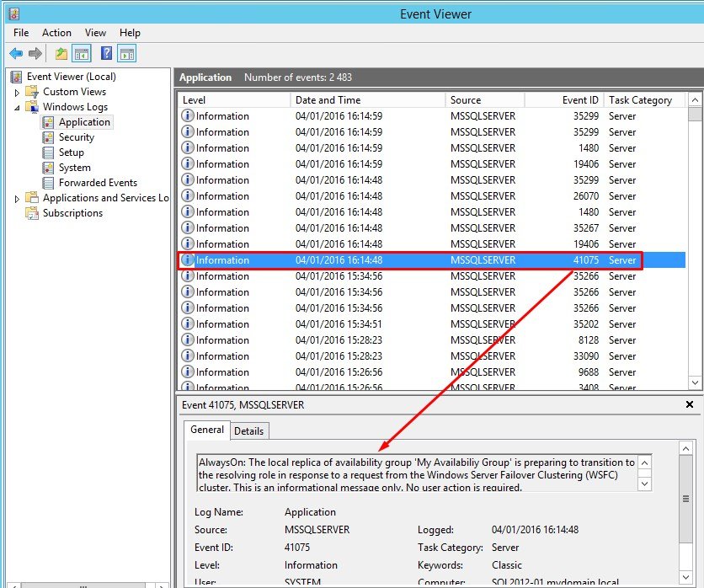The height and width of the screenshot is (588, 704).
Task: Click the Back arrow toolbar icon
Action: coord(16,54)
